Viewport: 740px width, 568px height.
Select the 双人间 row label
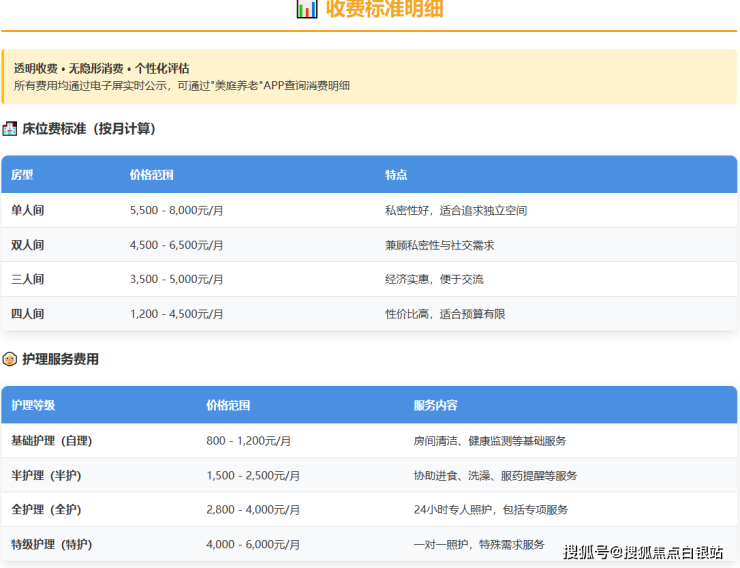point(28,245)
